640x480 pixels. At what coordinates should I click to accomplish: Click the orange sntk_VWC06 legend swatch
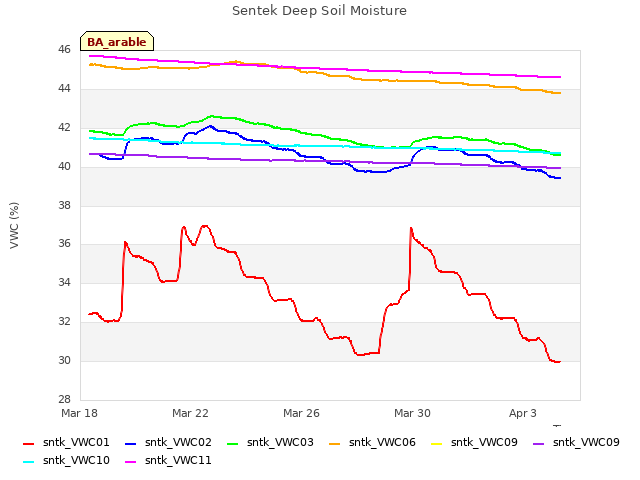coord(335,444)
